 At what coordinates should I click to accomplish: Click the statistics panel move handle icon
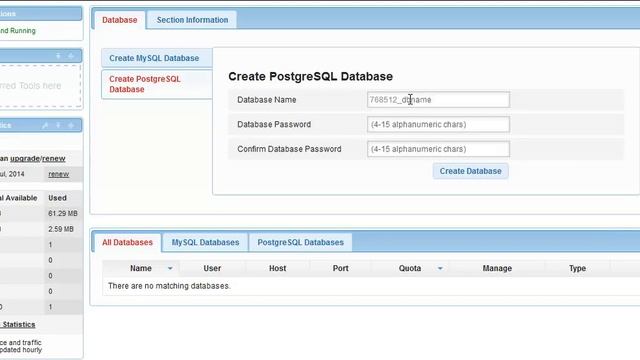coord(71,125)
